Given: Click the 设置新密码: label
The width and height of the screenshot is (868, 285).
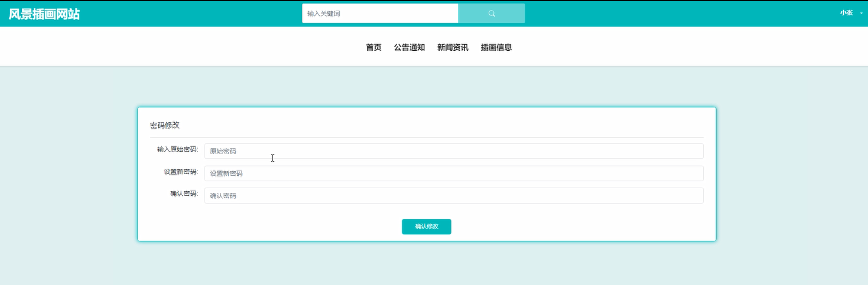Looking at the screenshot, I should point(181,172).
